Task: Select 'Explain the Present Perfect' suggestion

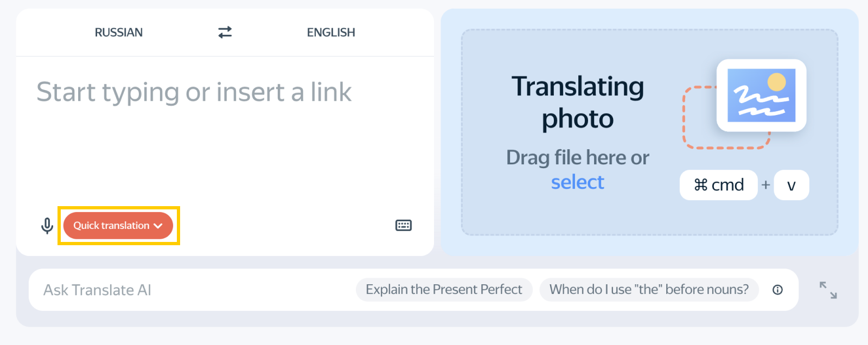Action: (444, 290)
